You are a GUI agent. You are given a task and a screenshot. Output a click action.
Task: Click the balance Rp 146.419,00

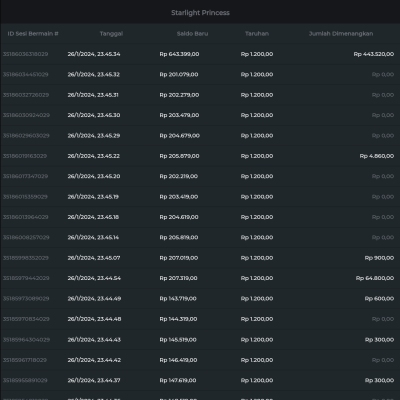[178, 360]
